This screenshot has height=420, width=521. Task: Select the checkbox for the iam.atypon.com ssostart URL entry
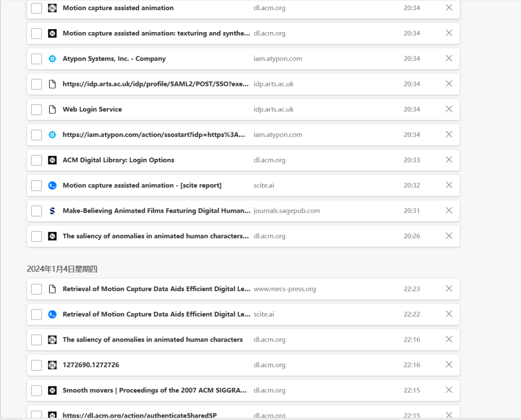pos(37,135)
